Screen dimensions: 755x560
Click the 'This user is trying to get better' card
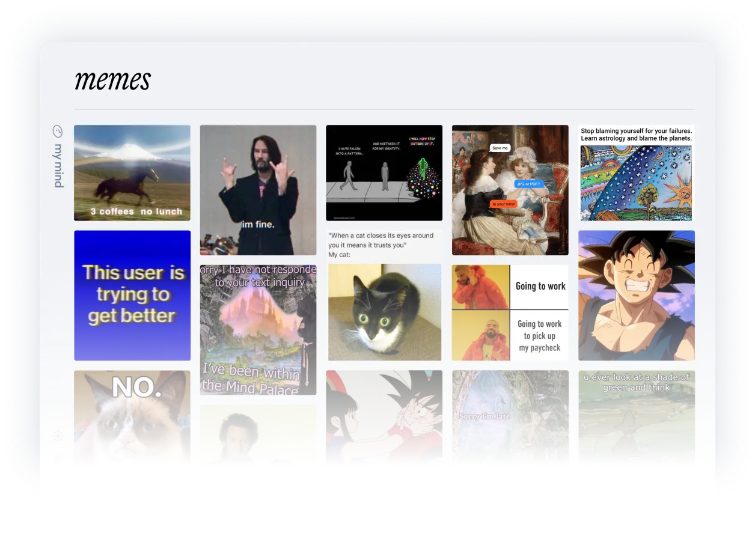coord(132,295)
